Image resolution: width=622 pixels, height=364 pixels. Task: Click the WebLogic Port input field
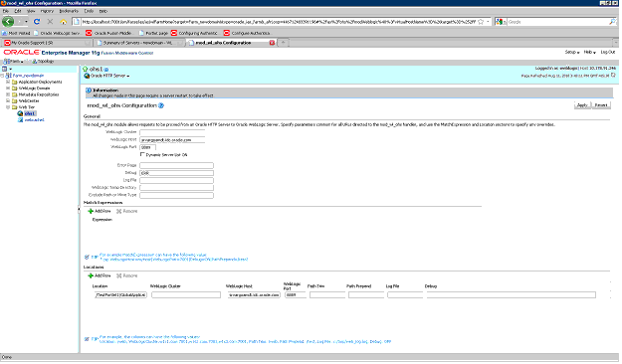[147, 147]
